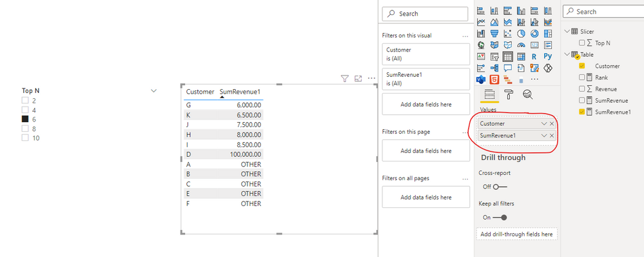This screenshot has width=644, height=257.
Task: Remove Customer from Values
Action: [552, 124]
